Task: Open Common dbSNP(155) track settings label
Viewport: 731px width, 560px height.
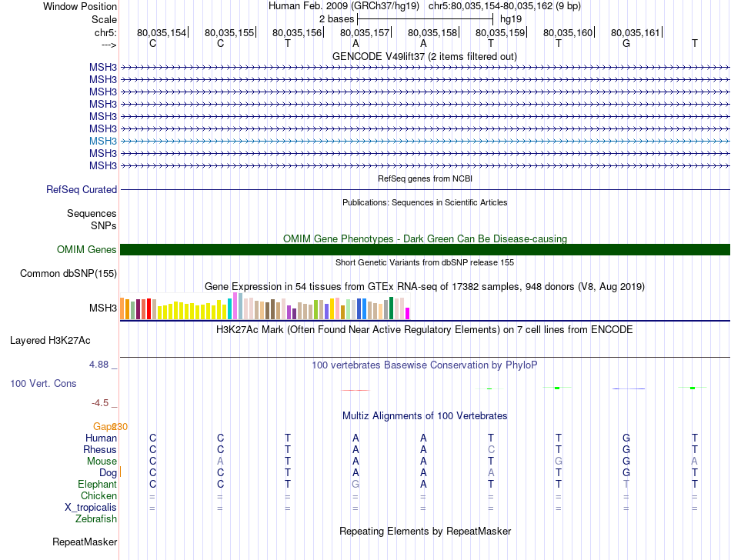Action: pos(68,273)
